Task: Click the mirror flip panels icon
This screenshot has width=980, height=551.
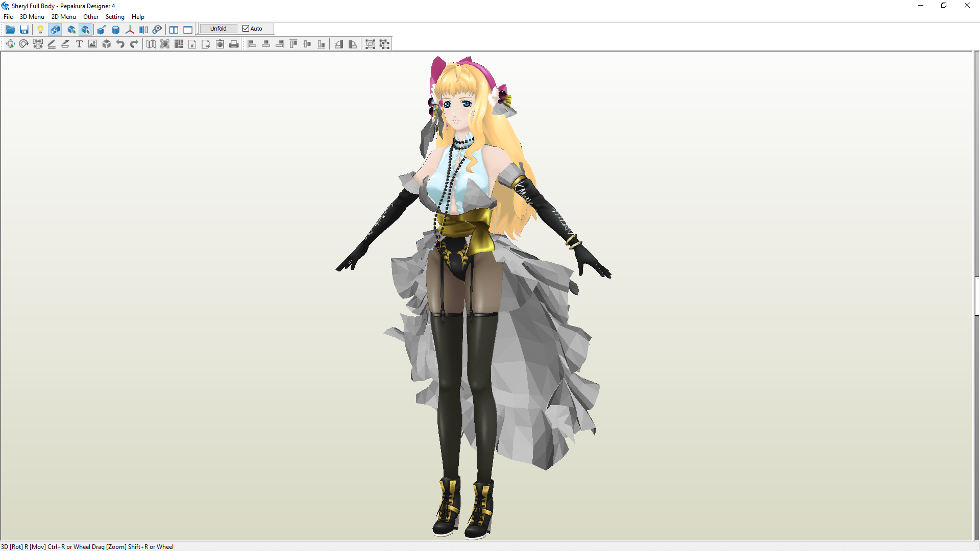Action: [143, 29]
